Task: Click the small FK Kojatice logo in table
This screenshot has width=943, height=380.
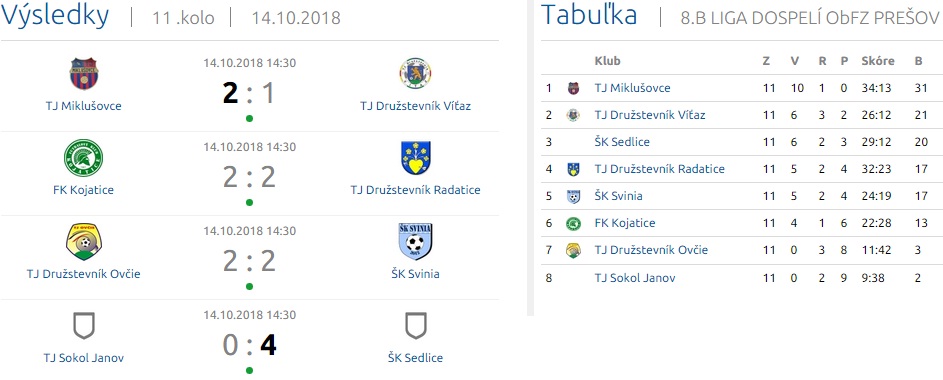Action: [x=573, y=224]
